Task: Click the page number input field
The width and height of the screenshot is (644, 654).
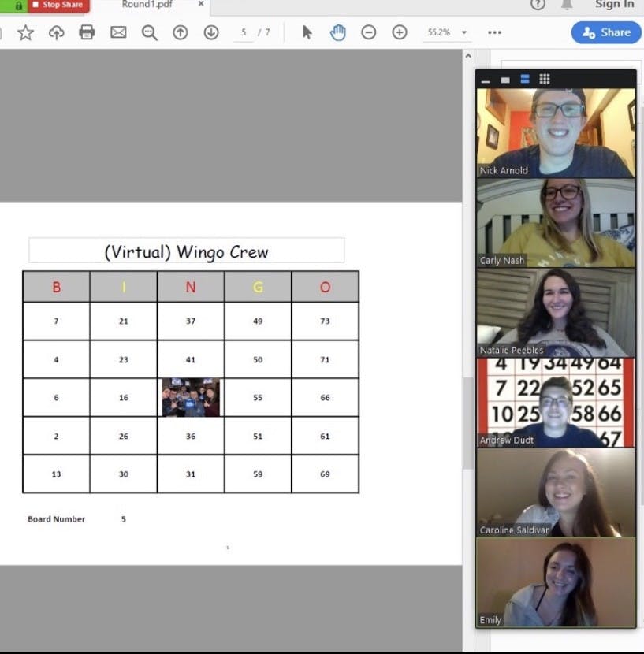Action: (244, 32)
